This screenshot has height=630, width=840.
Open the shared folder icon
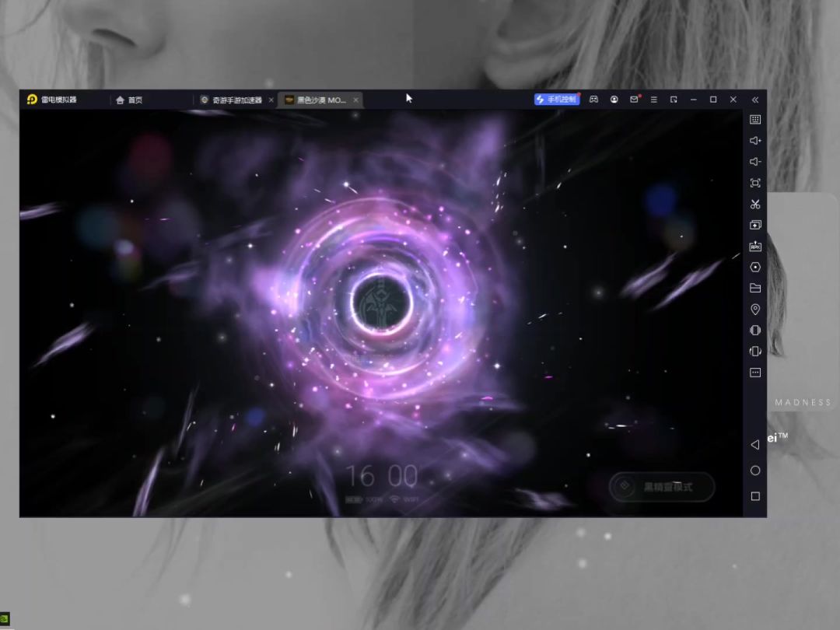(x=754, y=288)
